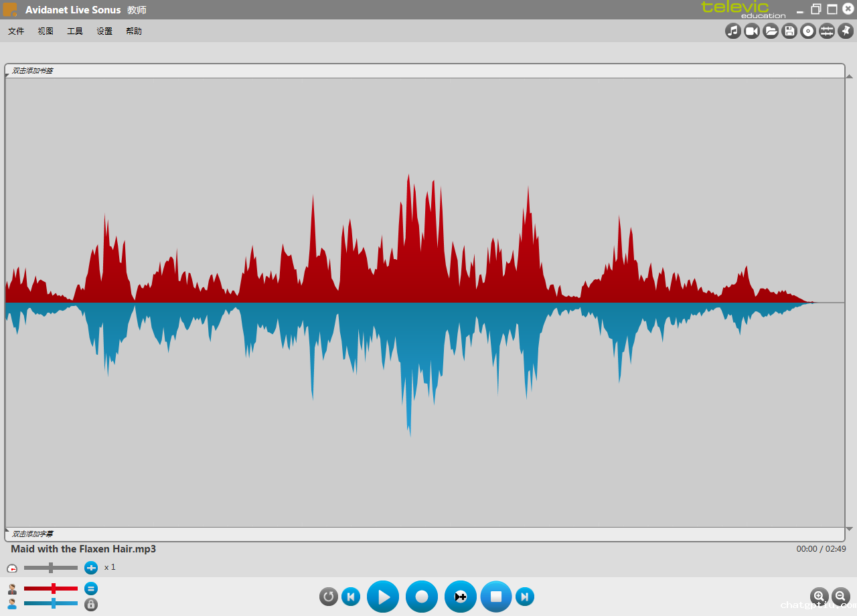Open the equalizer sliders settings icon
Screen dimensions: 857x616
tap(827, 31)
